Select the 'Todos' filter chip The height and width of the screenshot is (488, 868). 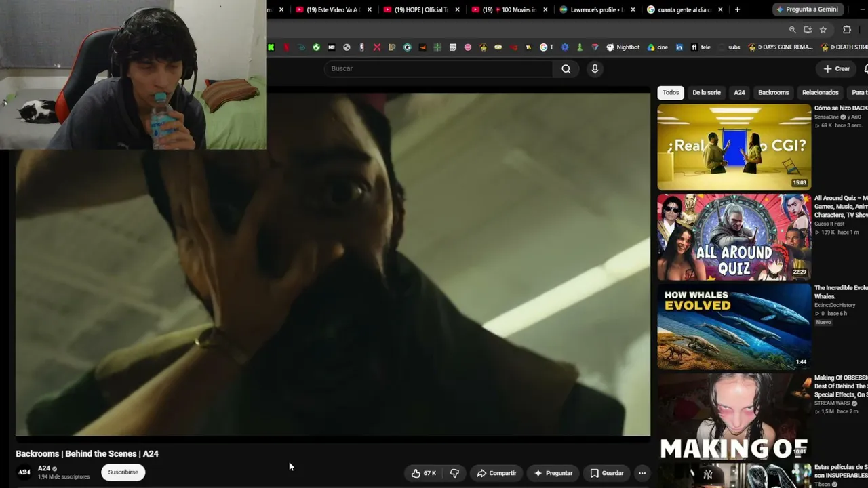(671, 92)
